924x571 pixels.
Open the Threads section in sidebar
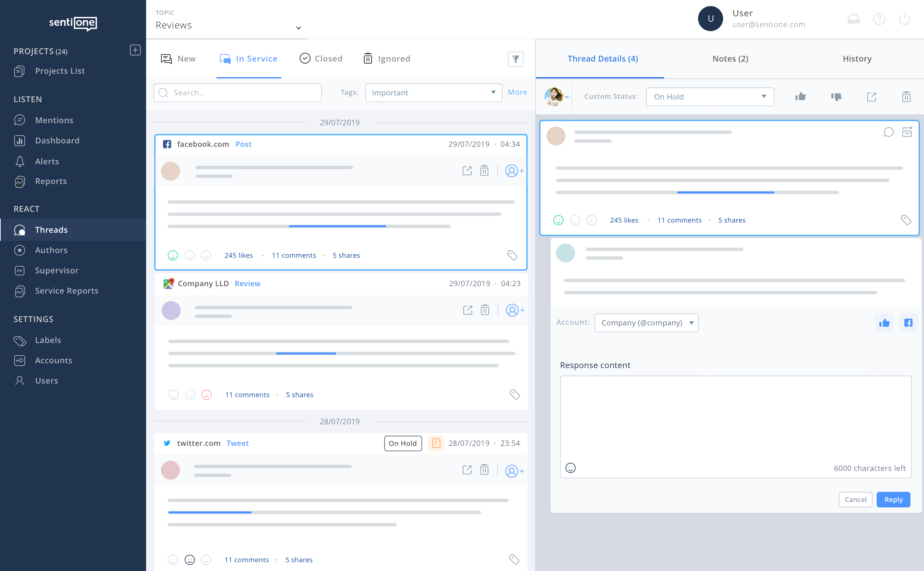coord(51,230)
